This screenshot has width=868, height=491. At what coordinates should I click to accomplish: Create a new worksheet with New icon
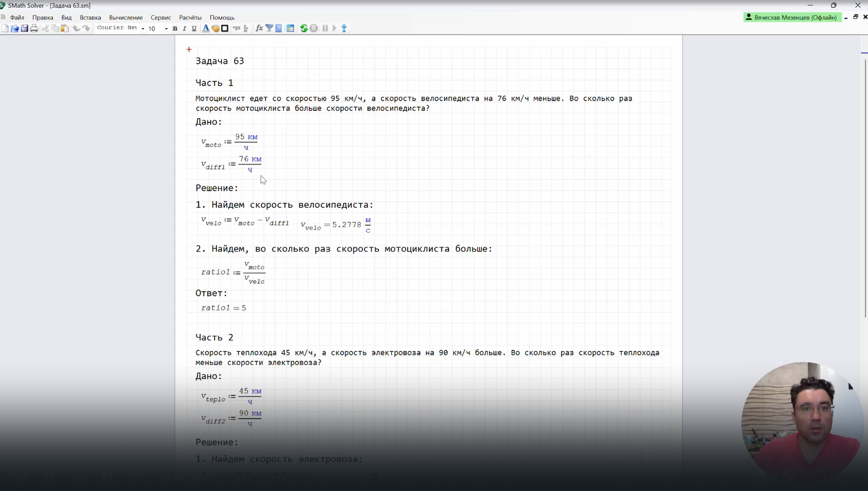pos(5,29)
